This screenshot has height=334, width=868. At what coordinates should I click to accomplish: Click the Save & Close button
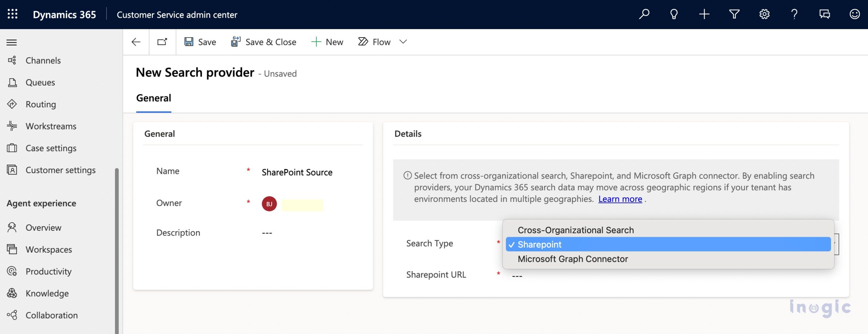264,42
